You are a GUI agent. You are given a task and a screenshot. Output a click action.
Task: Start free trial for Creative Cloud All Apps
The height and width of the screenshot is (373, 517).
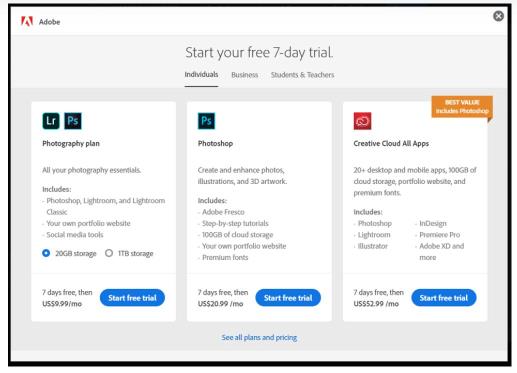444,298
